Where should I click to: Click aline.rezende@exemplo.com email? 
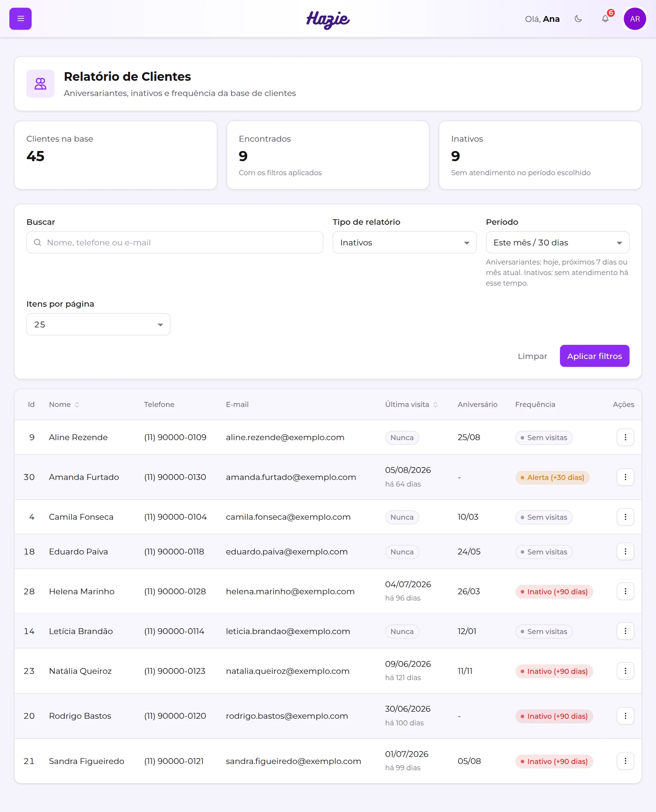[285, 437]
